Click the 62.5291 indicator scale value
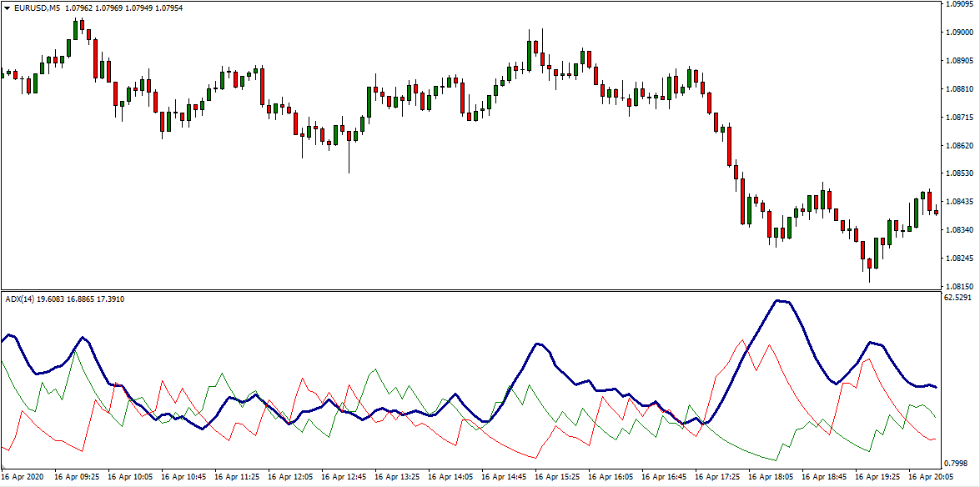980x487 pixels. point(959,297)
